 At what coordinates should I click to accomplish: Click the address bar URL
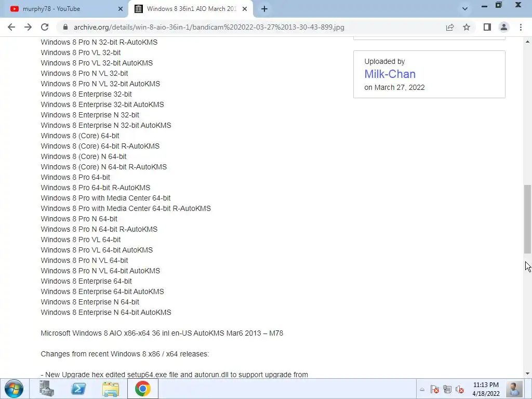[x=209, y=27]
